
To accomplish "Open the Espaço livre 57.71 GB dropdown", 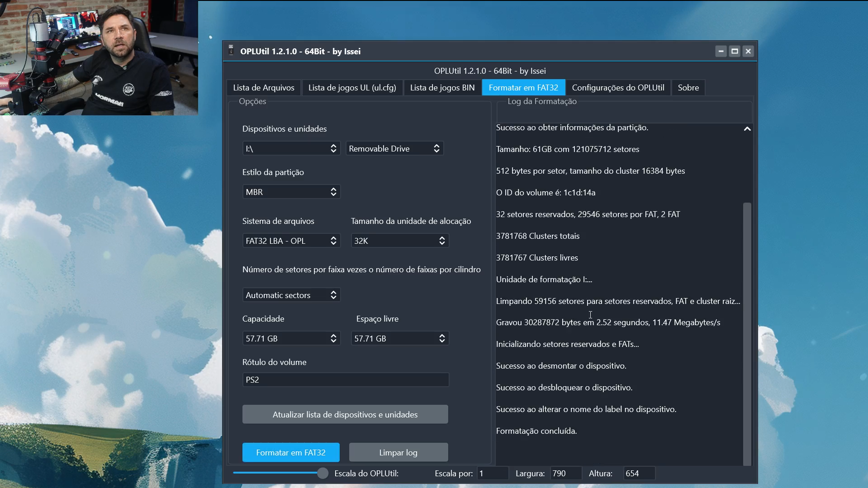I will tap(400, 338).
